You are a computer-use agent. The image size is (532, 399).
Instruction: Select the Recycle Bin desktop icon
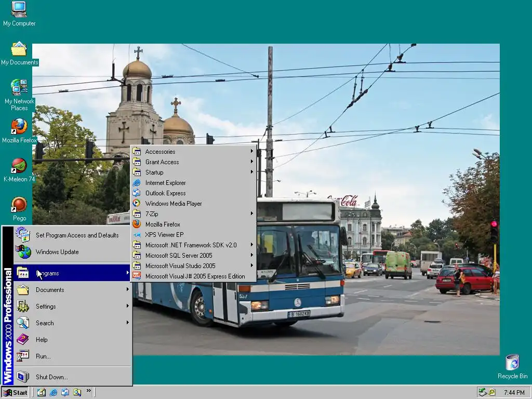[512, 366]
